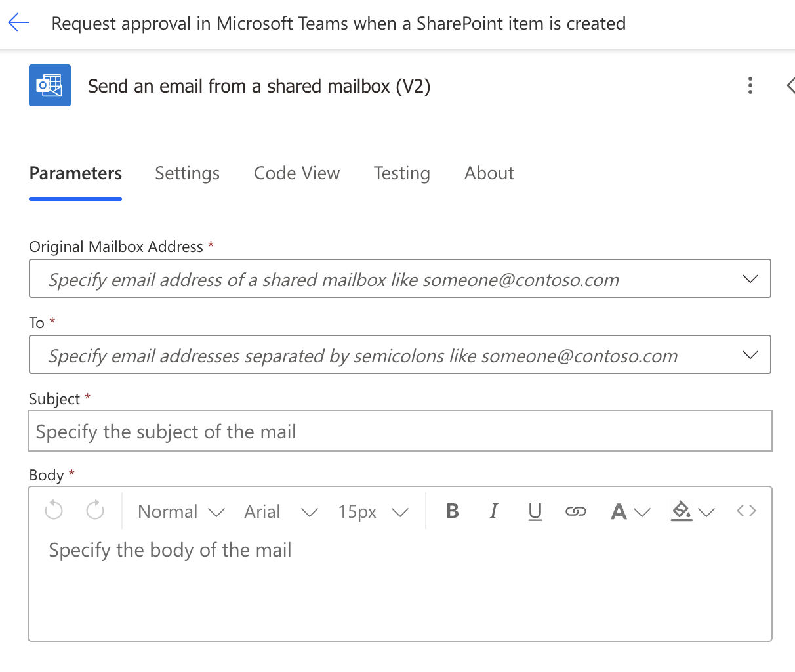Open the Normal paragraph style dropdown
Screen dimensions: 795x672
coord(181,511)
